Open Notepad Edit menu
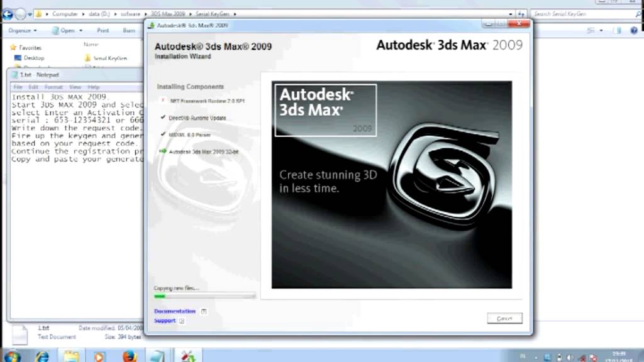644x362 pixels. 33,87
